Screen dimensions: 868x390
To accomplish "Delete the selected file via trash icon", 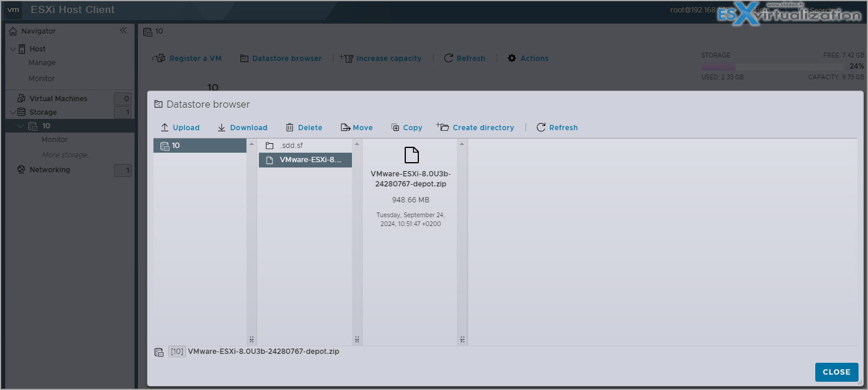I will (290, 127).
